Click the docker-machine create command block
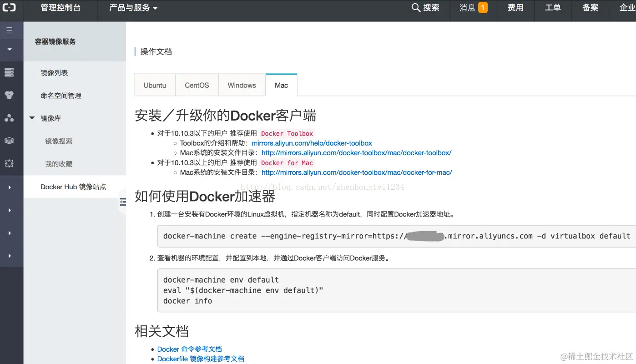The image size is (636, 364). pos(397,236)
